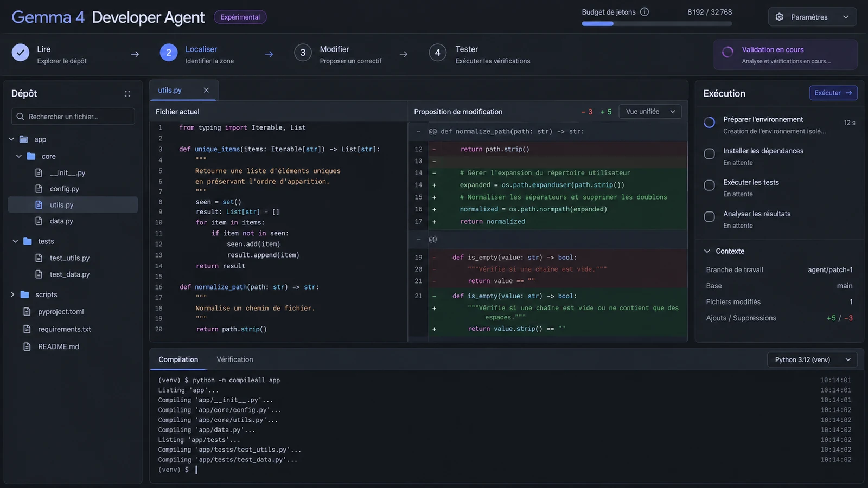Select the Compilation tab
Image resolution: width=868 pixels, height=488 pixels.
[x=178, y=359]
